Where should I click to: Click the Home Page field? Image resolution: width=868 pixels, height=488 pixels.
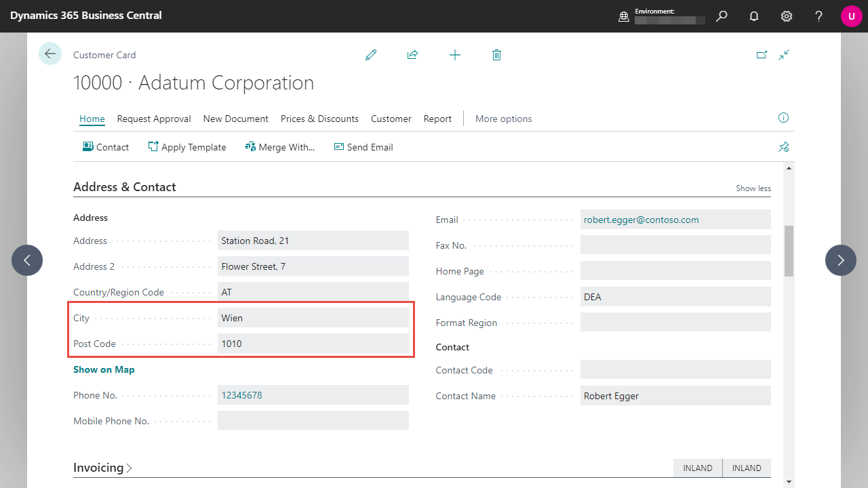point(675,271)
